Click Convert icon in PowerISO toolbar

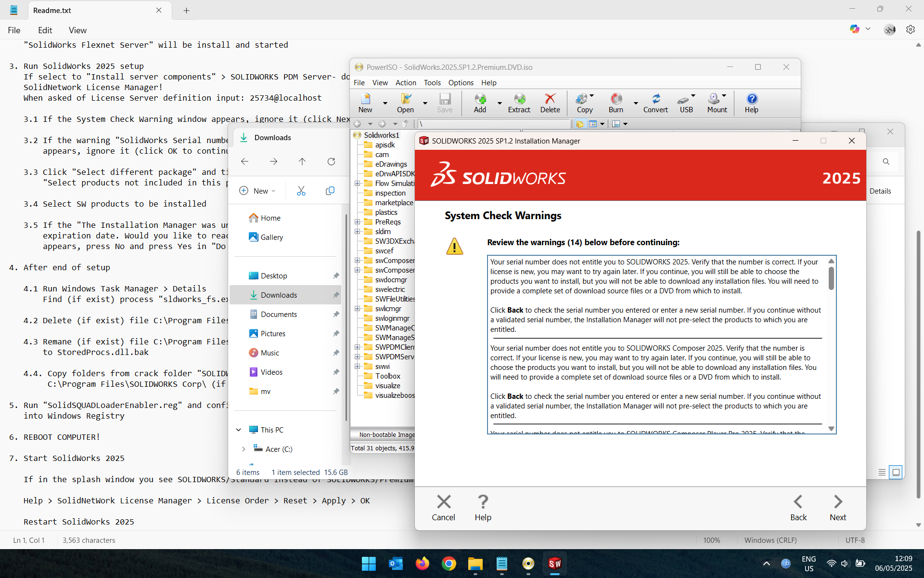click(655, 103)
